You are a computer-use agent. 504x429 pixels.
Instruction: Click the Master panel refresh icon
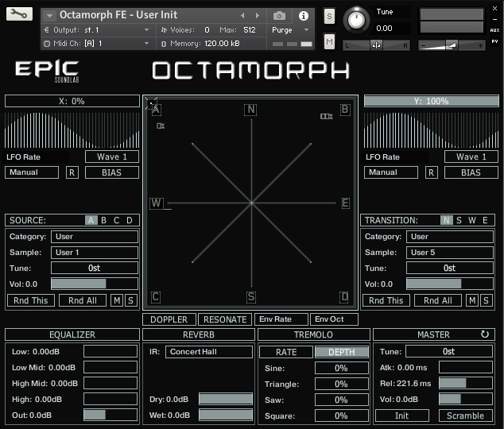coord(485,334)
